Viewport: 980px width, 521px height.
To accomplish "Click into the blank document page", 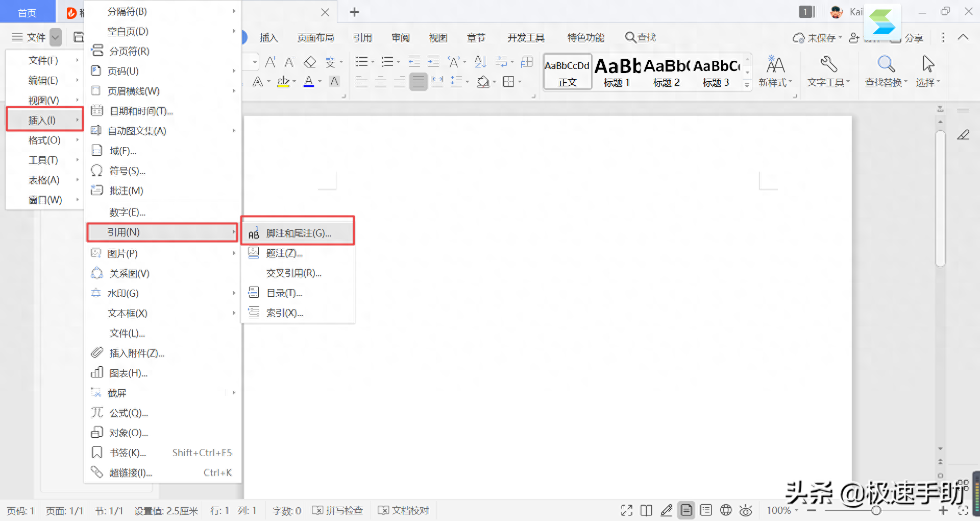I will pyautogui.click(x=548, y=306).
